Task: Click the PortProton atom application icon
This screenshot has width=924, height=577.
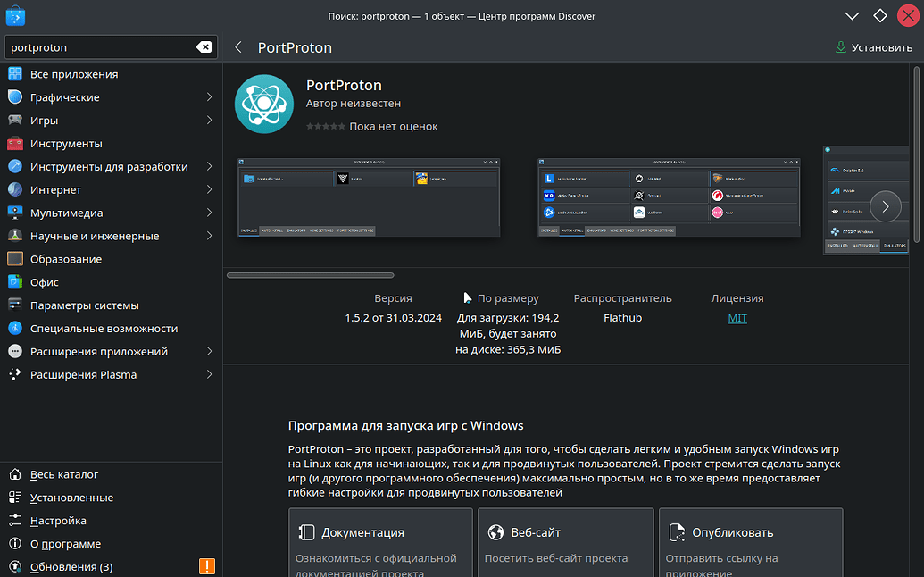Action: coord(264,104)
